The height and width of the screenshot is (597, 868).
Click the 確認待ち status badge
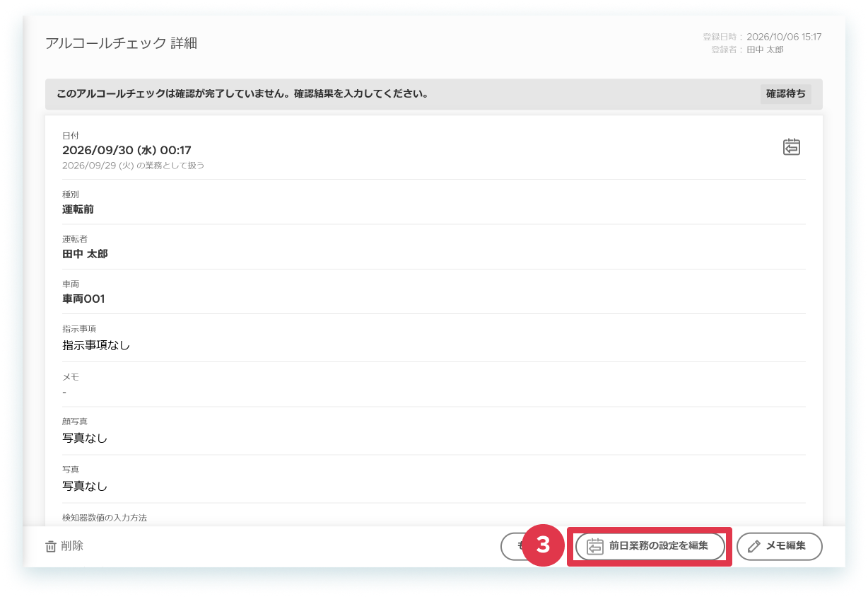pos(786,94)
